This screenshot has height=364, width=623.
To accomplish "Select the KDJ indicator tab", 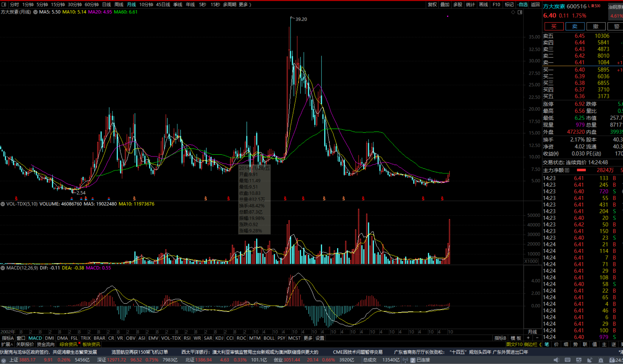I will pyautogui.click(x=219, y=338).
